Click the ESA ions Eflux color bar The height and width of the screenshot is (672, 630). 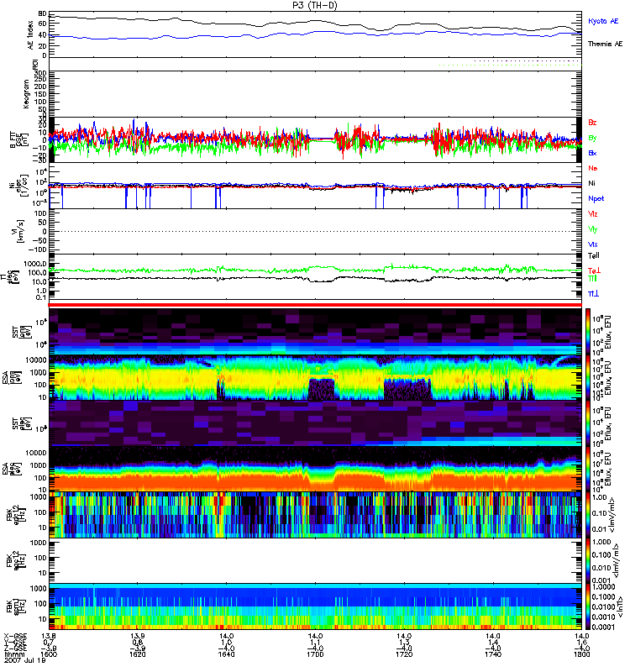pyautogui.click(x=589, y=377)
